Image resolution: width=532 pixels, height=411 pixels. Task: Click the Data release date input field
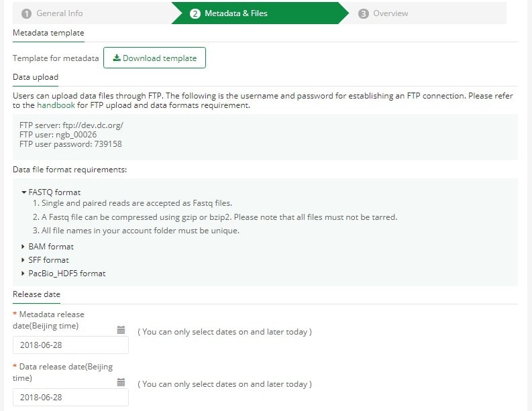[x=70, y=397]
